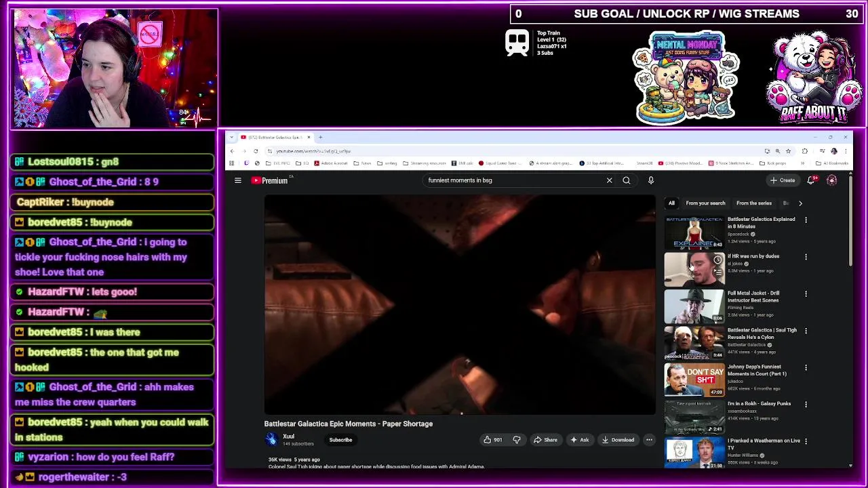Screen dimensions: 868x488
Task: Open Full Metal Jacket Drill Instructor thumbnail
Action: [x=694, y=306]
